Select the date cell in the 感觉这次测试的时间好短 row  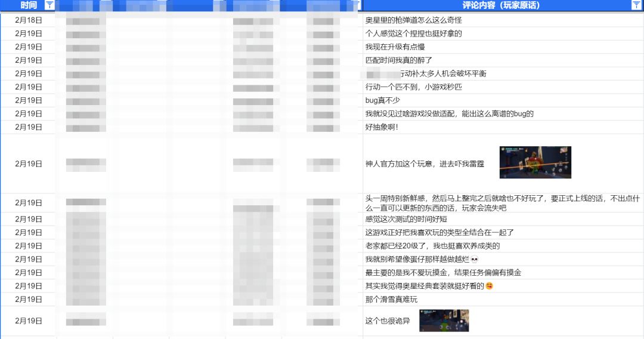pos(29,219)
